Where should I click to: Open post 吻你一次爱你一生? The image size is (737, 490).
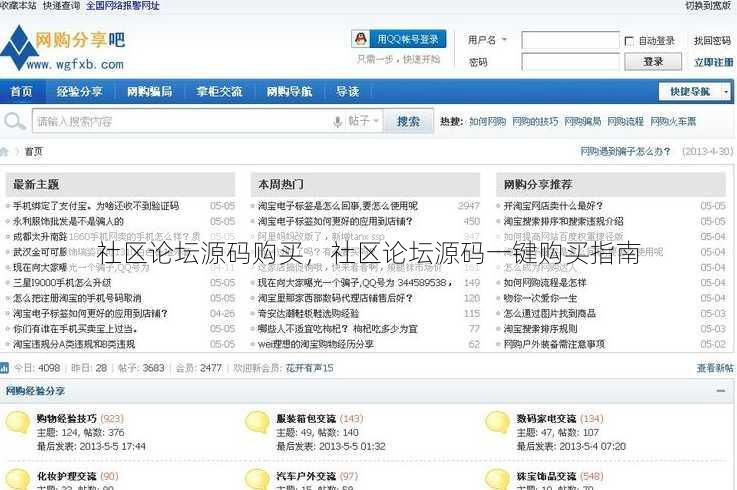(541, 298)
